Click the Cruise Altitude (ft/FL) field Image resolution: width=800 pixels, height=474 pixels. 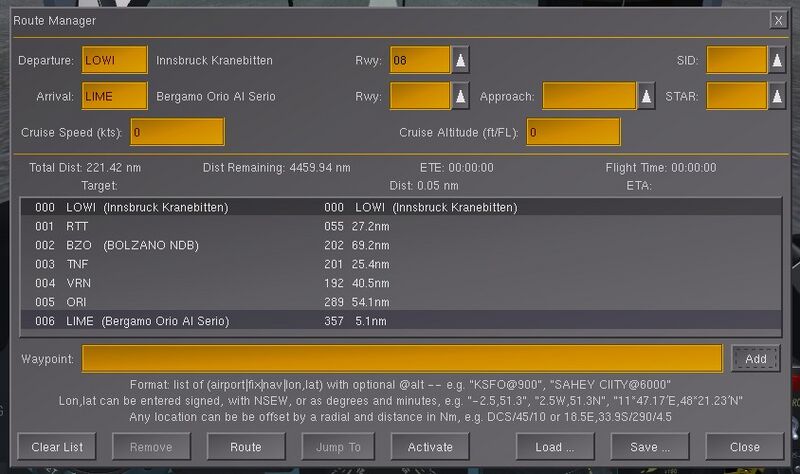pos(573,132)
